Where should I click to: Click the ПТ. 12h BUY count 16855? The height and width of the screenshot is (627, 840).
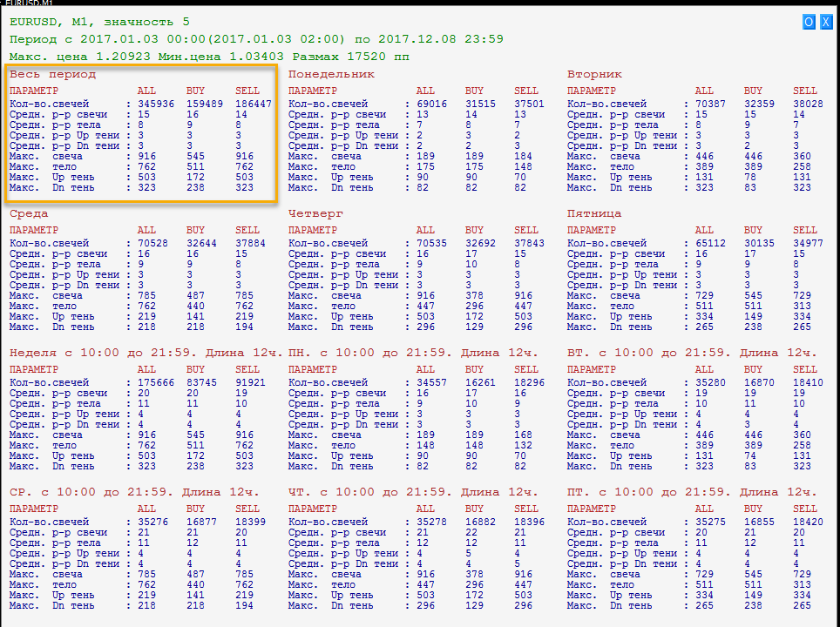click(x=759, y=522)
